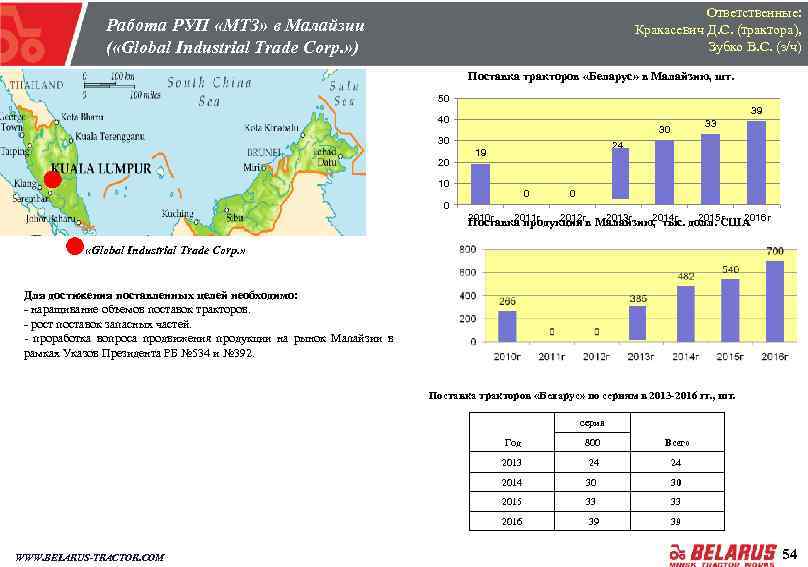Screen dimensions: 808x567
Task: Click the 2010 bar labeled 19 in the tractors chart
Action: (480, 184)
